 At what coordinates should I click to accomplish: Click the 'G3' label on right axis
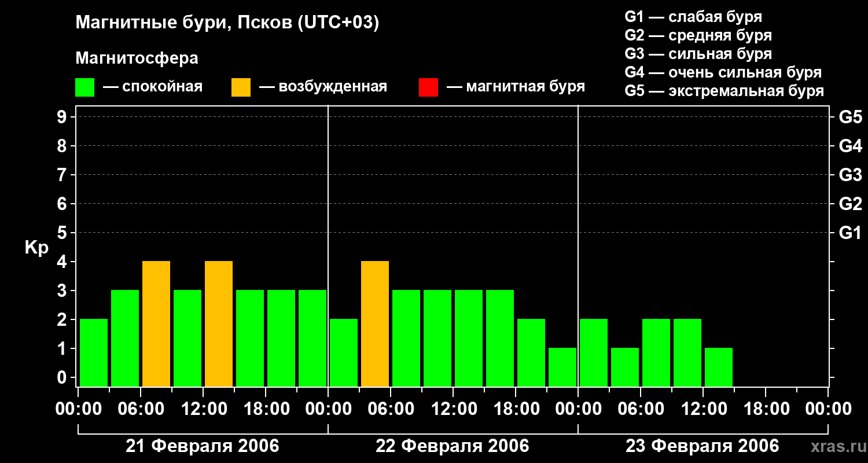(x=850, y=175)
